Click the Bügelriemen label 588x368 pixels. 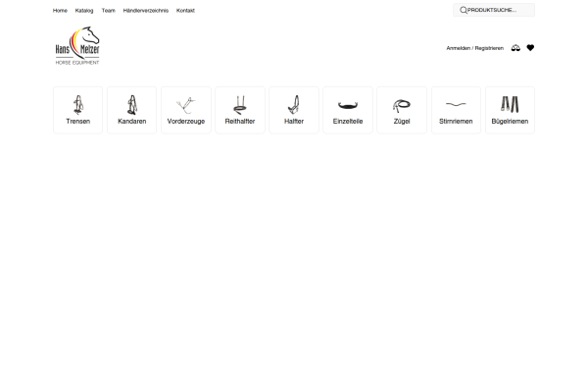(x=510, y=122)
